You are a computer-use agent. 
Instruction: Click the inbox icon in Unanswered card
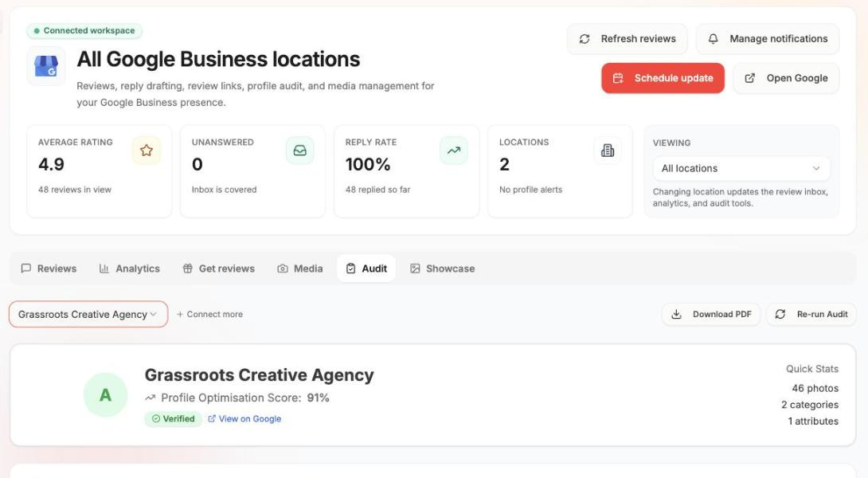pos(300,150)
